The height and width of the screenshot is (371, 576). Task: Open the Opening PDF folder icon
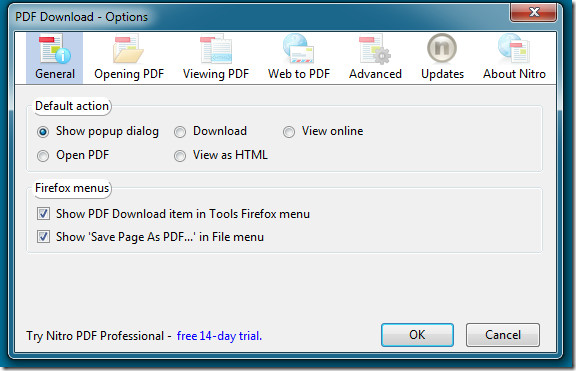[128, 48]
